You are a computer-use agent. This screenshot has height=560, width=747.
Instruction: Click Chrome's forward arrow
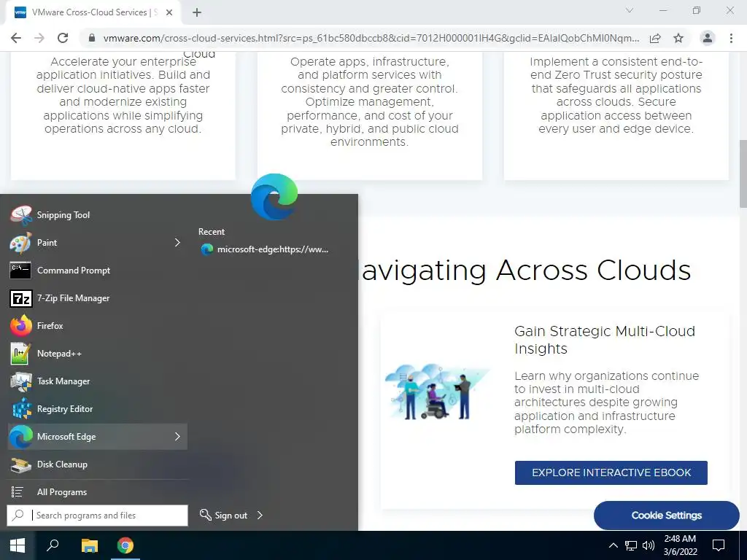tap(39, 38)
